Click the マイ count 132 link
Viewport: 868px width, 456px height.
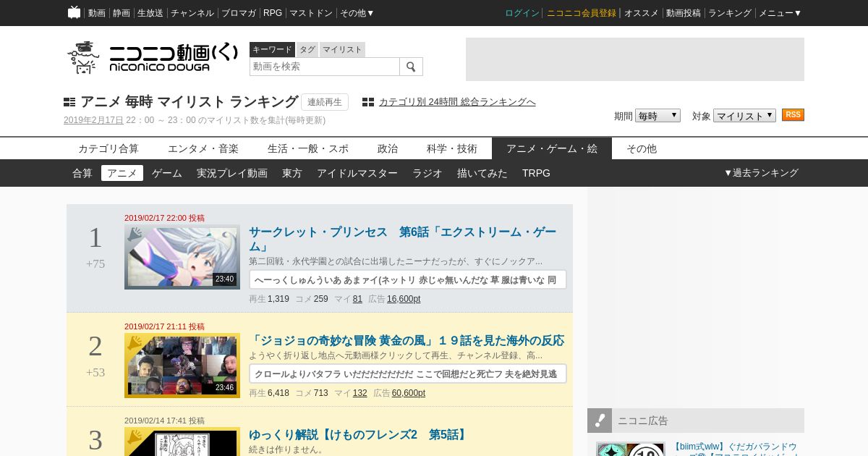click(x=359, y=393)
